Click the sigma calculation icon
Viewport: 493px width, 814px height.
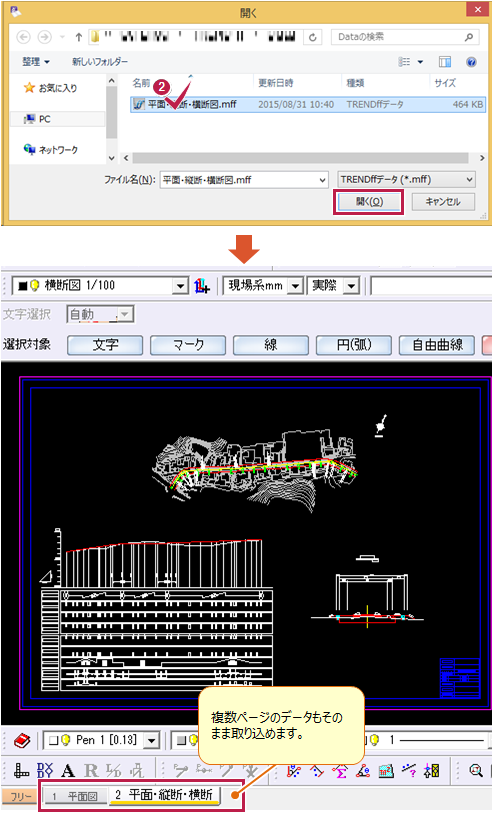[x=340, y=771]
